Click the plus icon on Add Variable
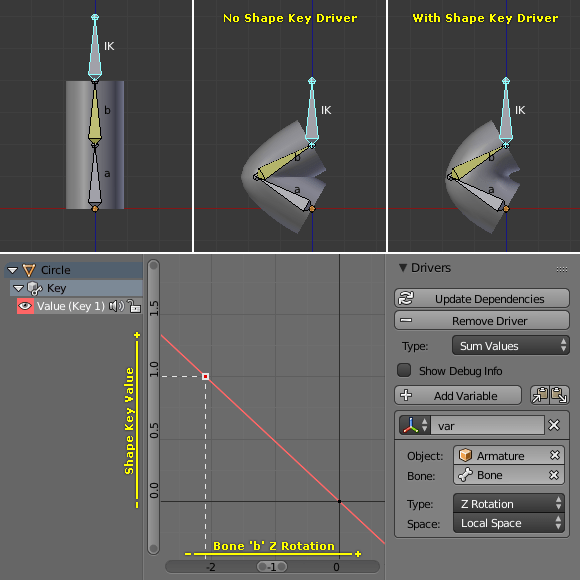 tap(406, 395)
